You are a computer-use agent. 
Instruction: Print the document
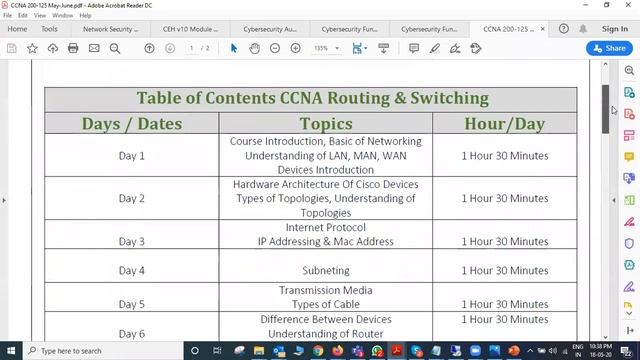[x=73, y=48]
